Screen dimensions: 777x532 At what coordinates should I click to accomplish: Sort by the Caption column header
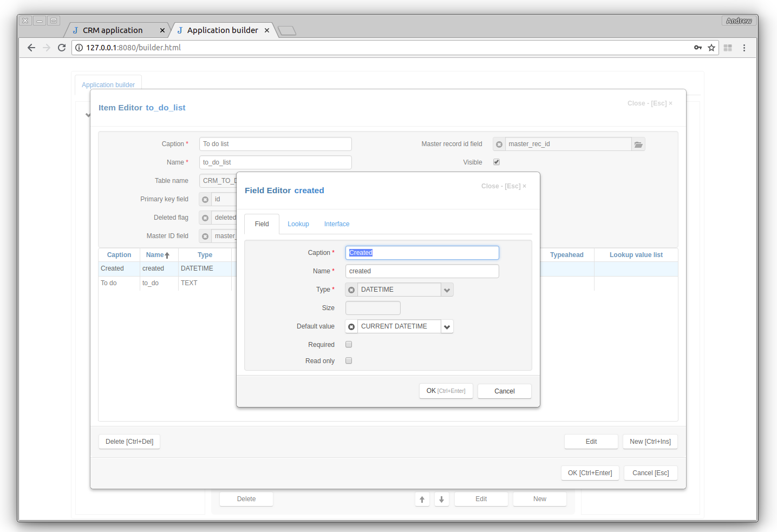click(119, 255)
